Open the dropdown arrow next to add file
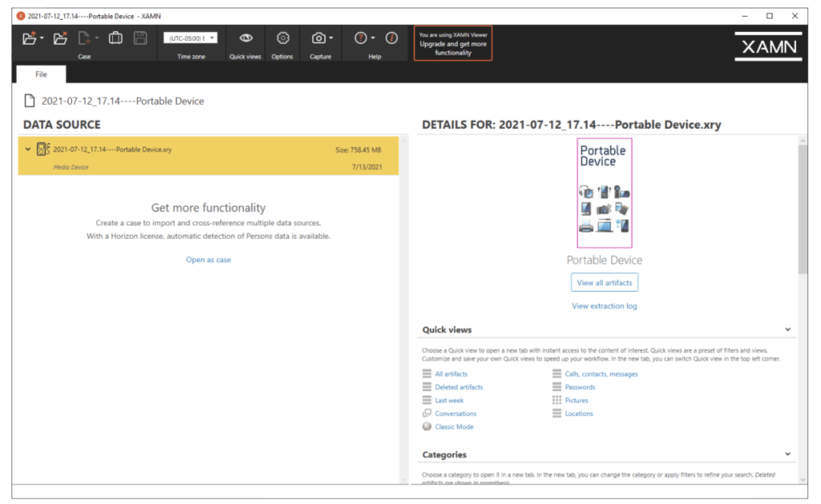This screenshot has height=504, width=821. [97, 38]
